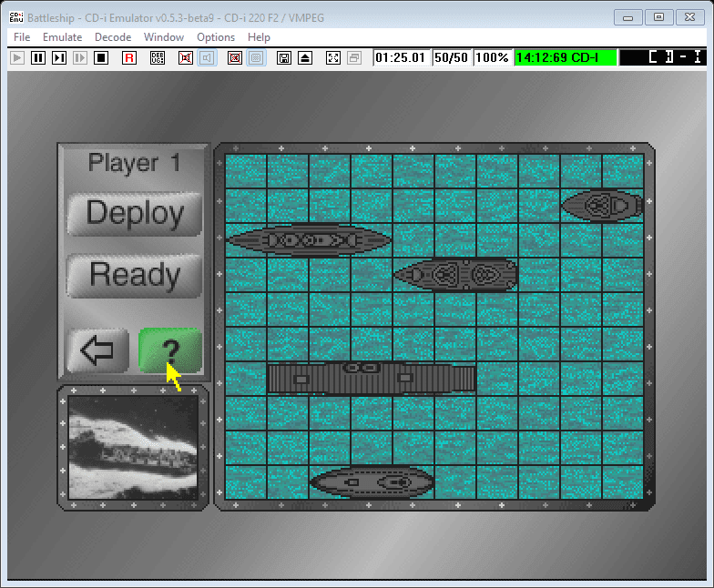Screen dimensions: 714x588
Task: Click the eject disc icon
Action: coord(305,57)
